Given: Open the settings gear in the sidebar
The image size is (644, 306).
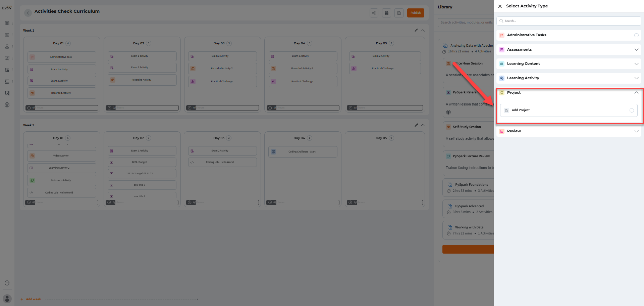Looking at the screenshot, I should pos(7,105).
